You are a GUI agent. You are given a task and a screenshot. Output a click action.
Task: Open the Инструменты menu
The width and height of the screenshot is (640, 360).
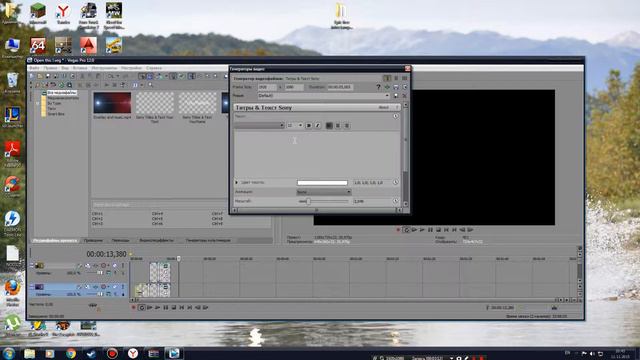tap(104, 68)
